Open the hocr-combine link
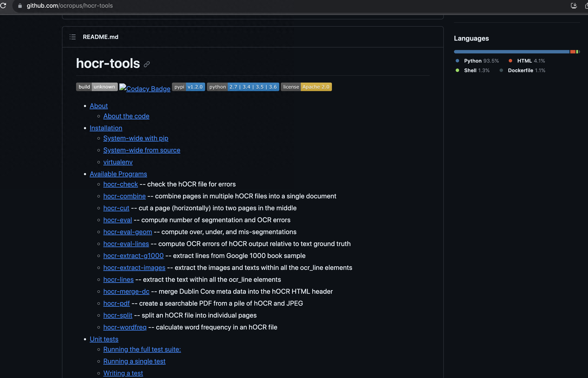588x378 pixels. coord(124,196)
